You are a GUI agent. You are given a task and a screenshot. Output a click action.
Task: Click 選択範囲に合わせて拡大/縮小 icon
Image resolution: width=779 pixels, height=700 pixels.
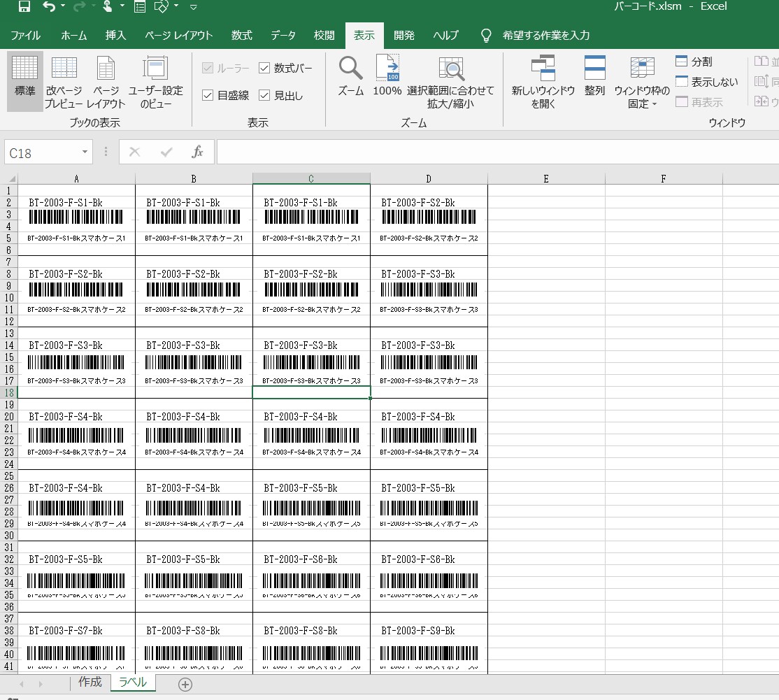tap(450, 82)
